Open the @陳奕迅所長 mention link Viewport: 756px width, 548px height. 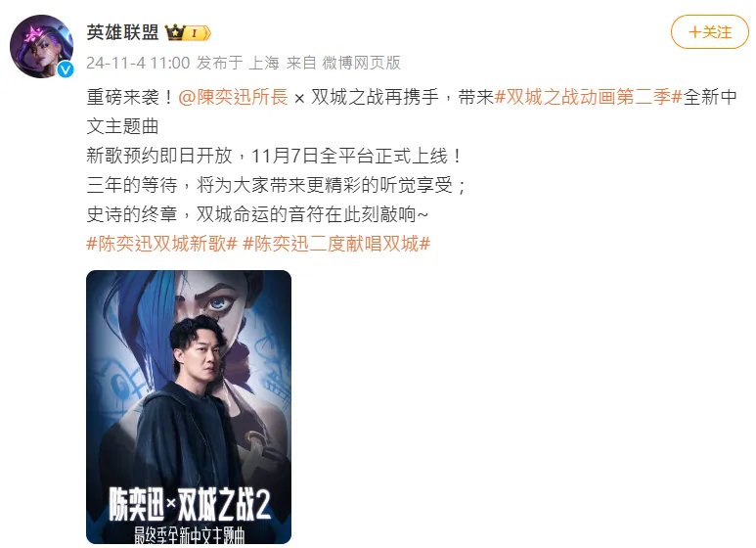point(233,97)
